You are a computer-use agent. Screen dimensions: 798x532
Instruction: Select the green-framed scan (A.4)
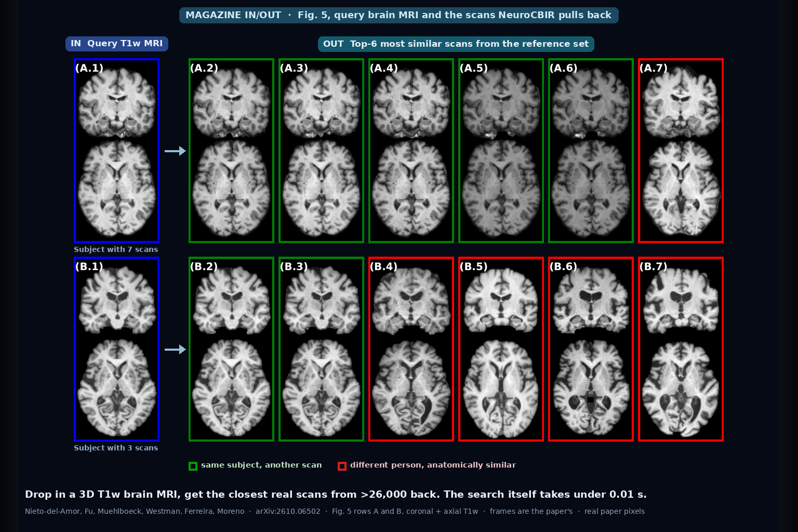click(x=411, y=151)
